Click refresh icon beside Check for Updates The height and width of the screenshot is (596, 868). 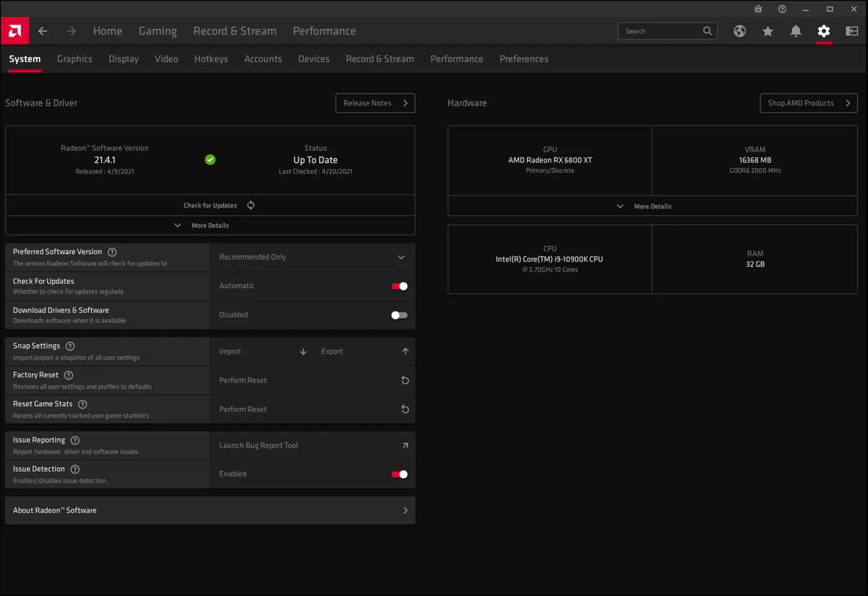click(x=251, y=205)
